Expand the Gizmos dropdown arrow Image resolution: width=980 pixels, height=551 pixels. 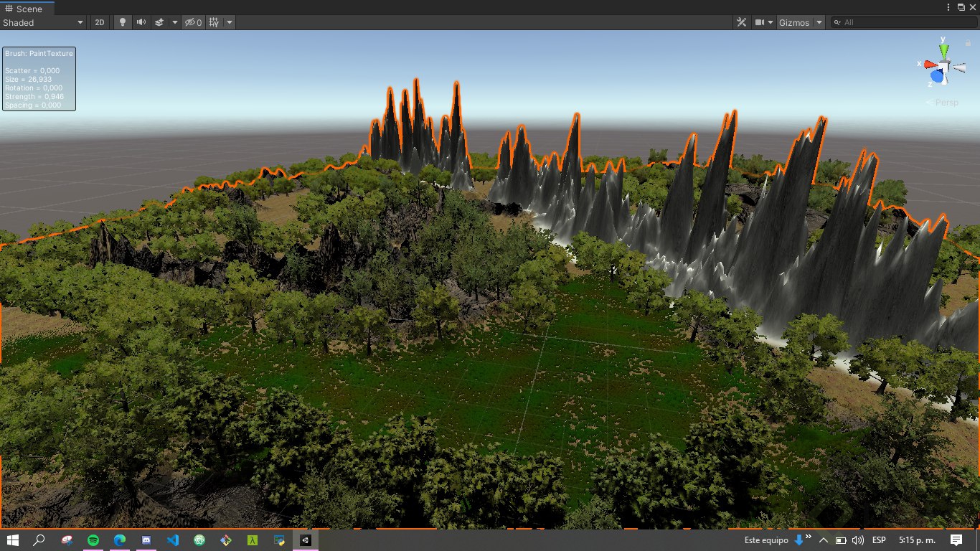tap(819, 22)
